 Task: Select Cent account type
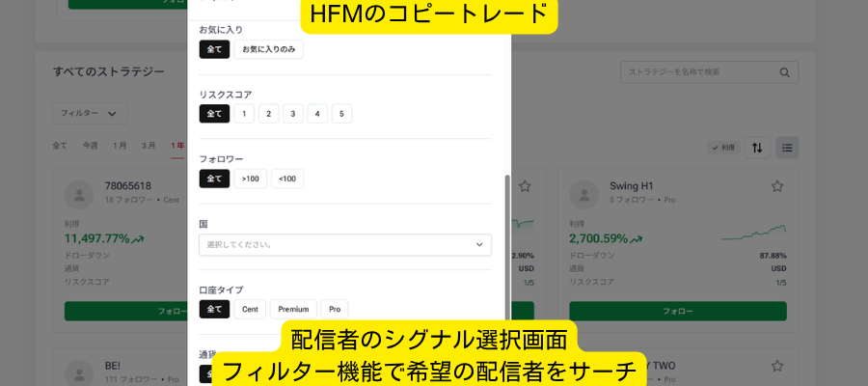point(250,309)
